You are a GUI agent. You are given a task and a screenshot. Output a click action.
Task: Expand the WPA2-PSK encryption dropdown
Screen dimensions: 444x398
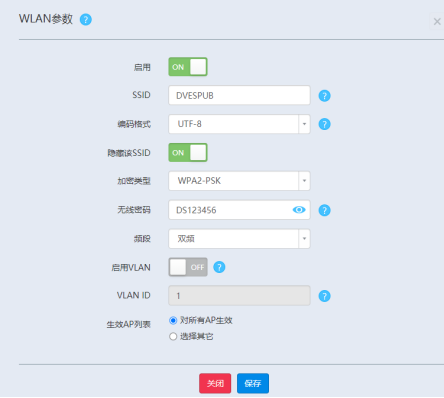point(239,181)
